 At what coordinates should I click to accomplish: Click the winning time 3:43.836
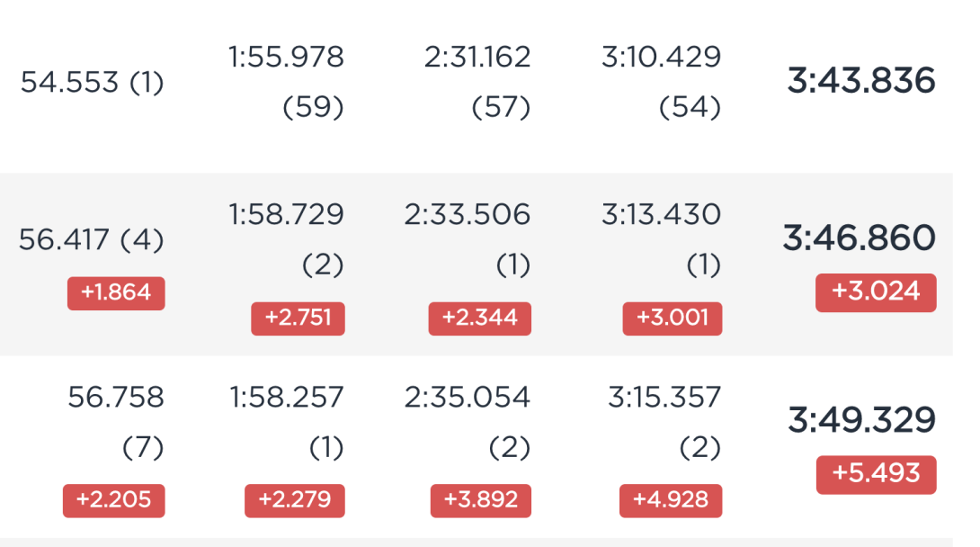point(860,81)
